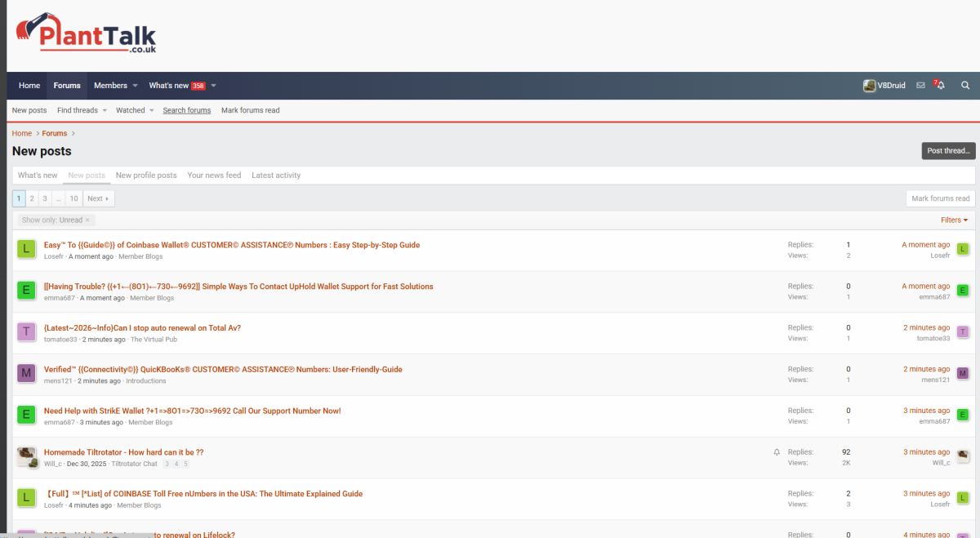This screenshot has width=980, height=538.
Task: Open the alerts bell icon
Action: point(940,85)
